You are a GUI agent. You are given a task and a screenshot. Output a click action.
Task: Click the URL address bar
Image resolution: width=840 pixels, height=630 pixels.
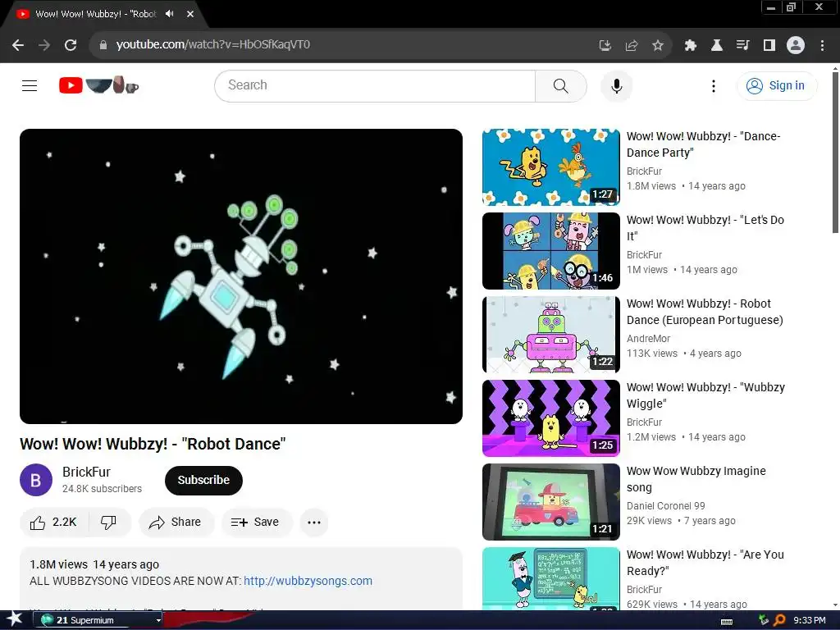click(343, 45)
